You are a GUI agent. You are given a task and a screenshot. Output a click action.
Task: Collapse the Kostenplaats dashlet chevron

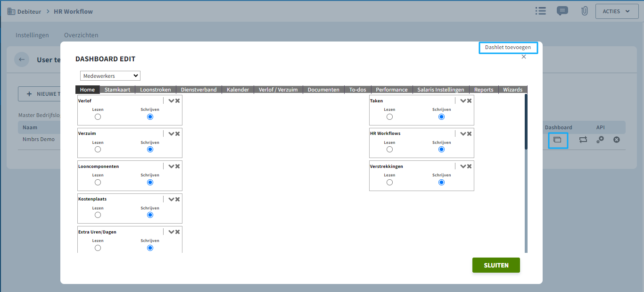pyautogui.click(x=171, y=199)
